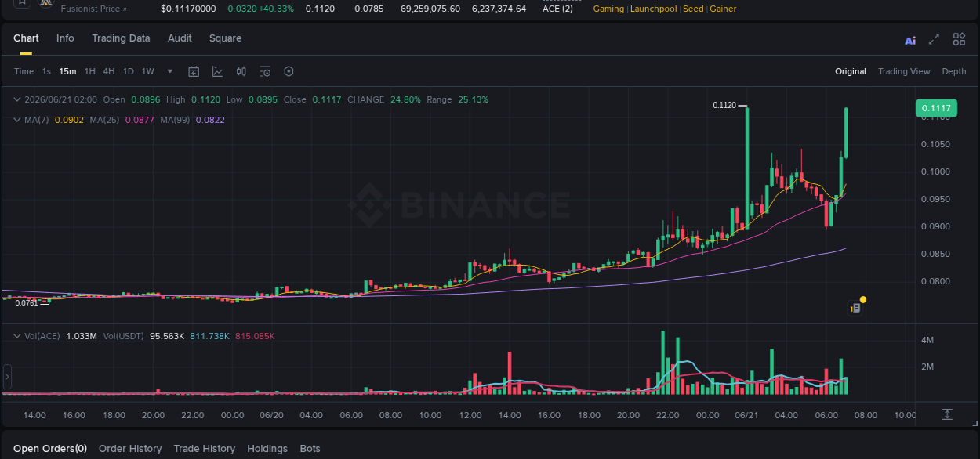The image size is (980, 459).
Task: Click the 2026/06/21 02:00 candle timestamp
Action: point(60,99)
